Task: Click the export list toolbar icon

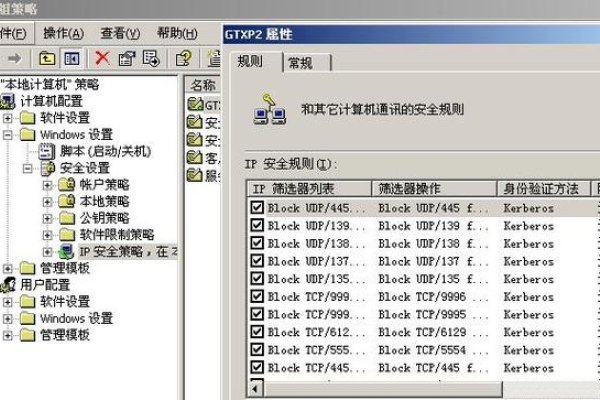Action: pyautogui.click(x=151, y=59)
